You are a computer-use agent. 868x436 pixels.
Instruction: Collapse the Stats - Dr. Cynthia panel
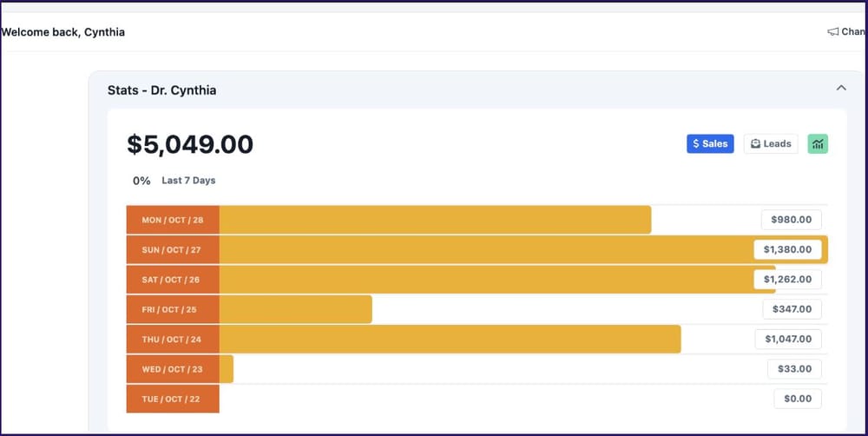pyautogui.click(x=841, y=88)
